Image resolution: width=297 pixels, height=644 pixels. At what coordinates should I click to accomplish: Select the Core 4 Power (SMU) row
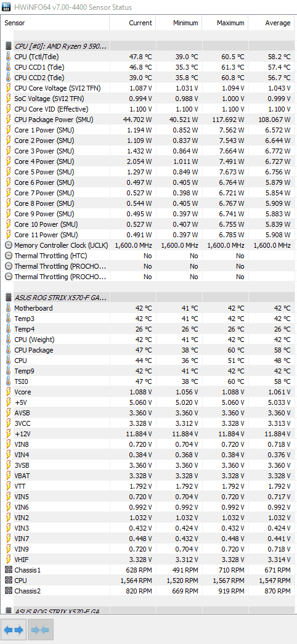(148, 161)
